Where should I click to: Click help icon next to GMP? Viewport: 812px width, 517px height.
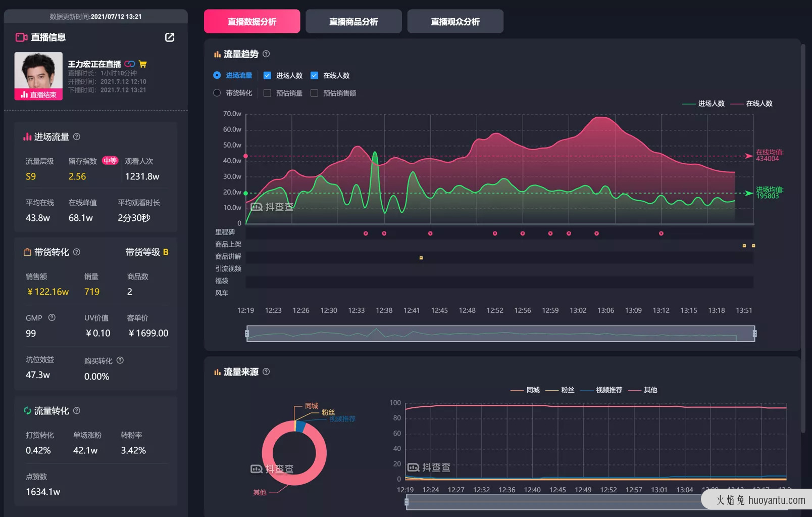point(52,317)
